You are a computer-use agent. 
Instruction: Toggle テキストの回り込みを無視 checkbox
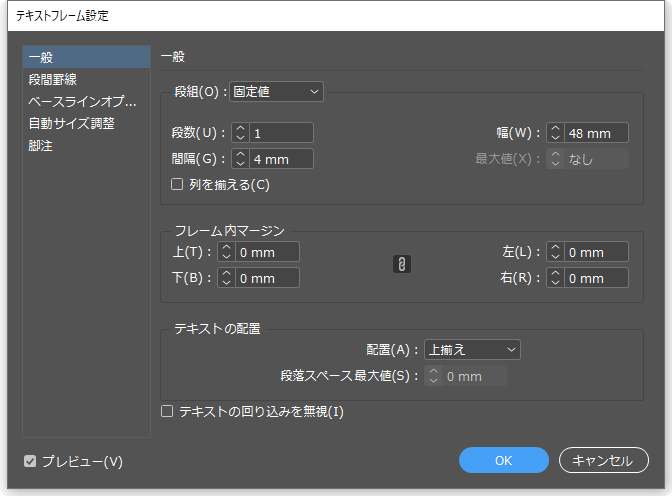pyautogui.click(x=168, y=411)
